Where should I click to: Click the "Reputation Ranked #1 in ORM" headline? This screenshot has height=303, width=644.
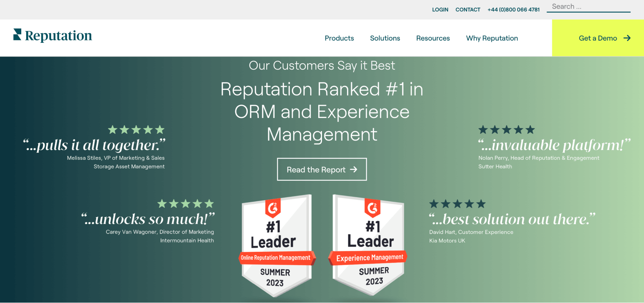[322, 111]
